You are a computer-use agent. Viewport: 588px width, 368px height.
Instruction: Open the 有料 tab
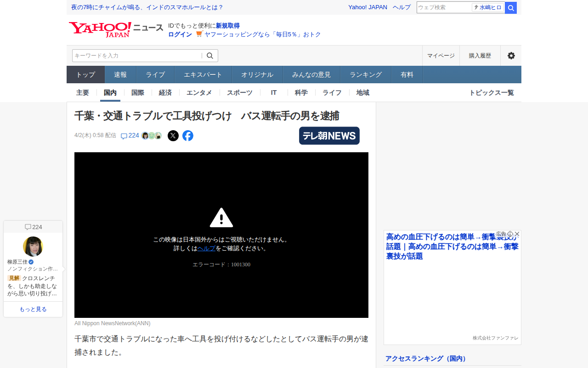pos(407,75)
